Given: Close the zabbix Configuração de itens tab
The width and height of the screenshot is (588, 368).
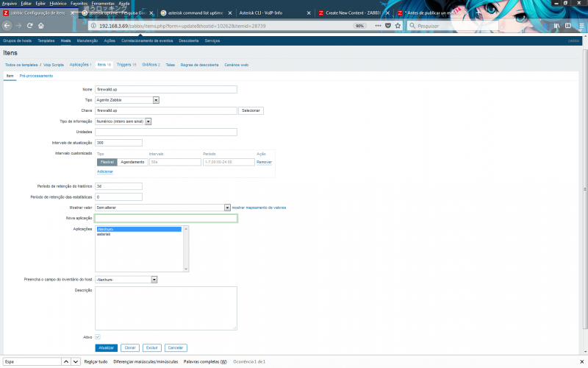Looking at the screenshot, I should (72, 13).
